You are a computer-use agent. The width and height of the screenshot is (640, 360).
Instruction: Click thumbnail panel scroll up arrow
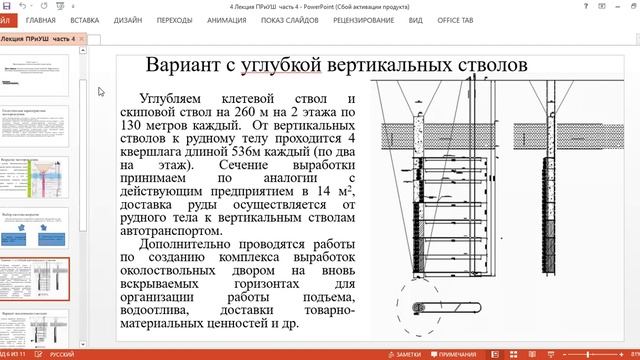click(83, 50)
